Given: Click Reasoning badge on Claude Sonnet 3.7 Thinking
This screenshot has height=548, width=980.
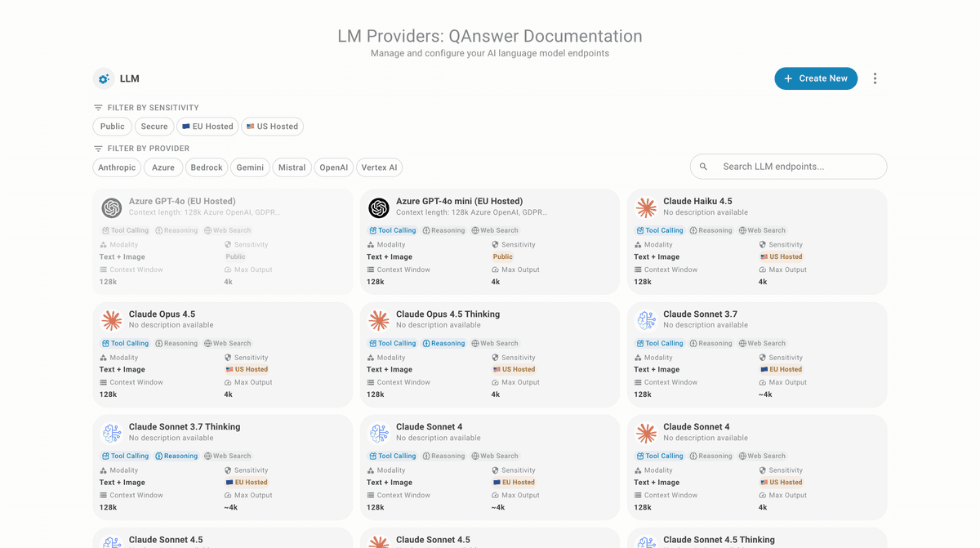Looking at the screenshot, I should tap(176, 456).
